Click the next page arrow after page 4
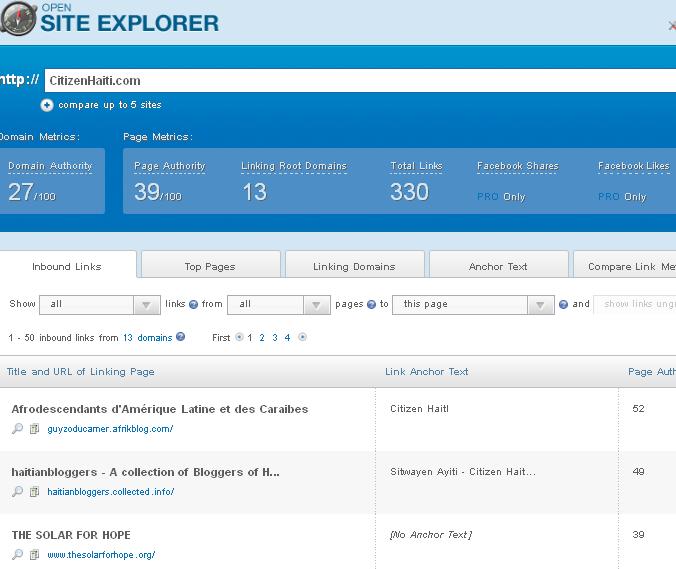Screen dimensions: 676x569 (x=302, y=337)
